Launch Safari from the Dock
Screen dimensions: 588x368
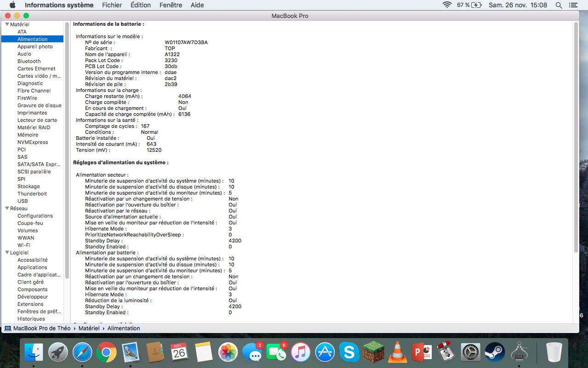82,352
